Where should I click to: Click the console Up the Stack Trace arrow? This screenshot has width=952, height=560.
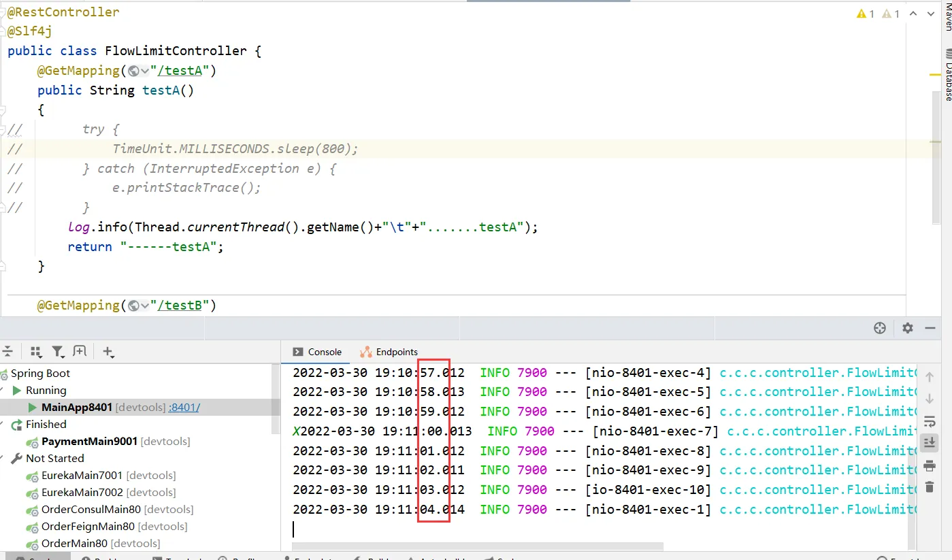coord(930,377)
